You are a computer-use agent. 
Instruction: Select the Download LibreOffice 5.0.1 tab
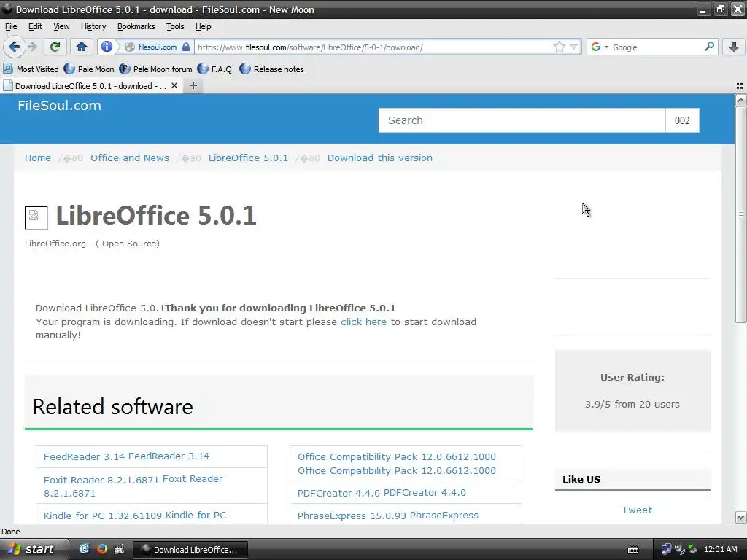tap(90, 86)
